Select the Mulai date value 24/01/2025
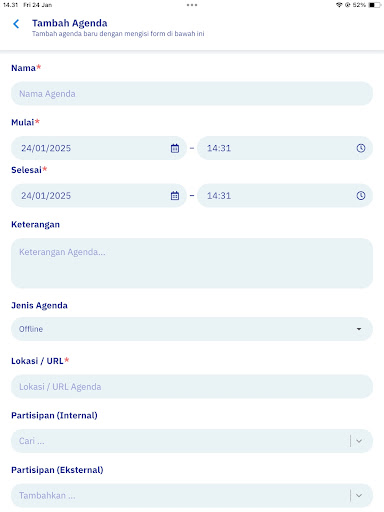The height and width of the screenshot is (512, 384). (46, 148)
